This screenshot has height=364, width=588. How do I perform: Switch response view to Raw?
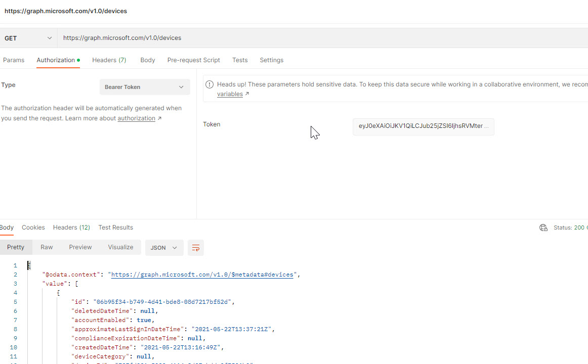point(47,247)
